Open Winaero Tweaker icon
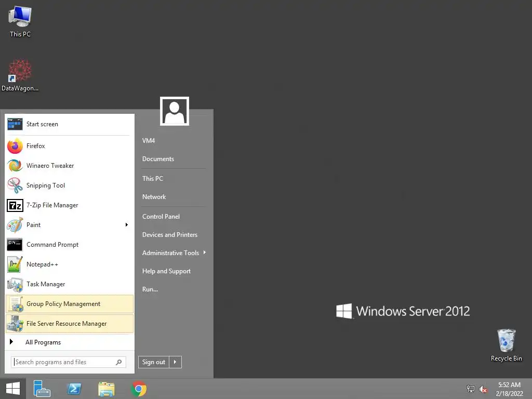This screenshot has height=399, width=532. (15, 166)
